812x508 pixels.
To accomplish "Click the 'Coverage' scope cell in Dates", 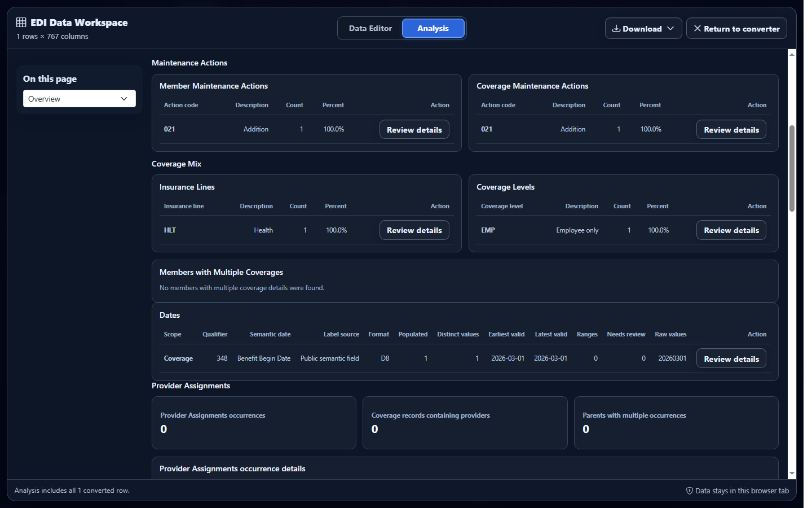I will pyautogui.click(x=178, y=358).
